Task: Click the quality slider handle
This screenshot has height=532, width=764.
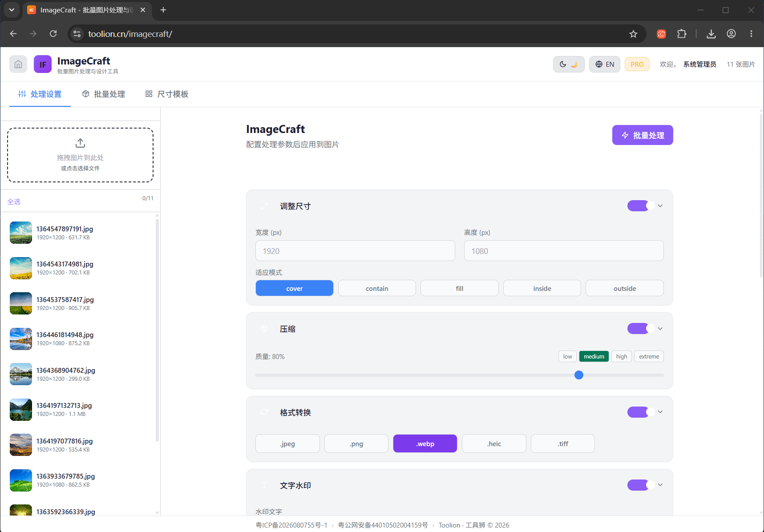Action: [x=579, y=375]
